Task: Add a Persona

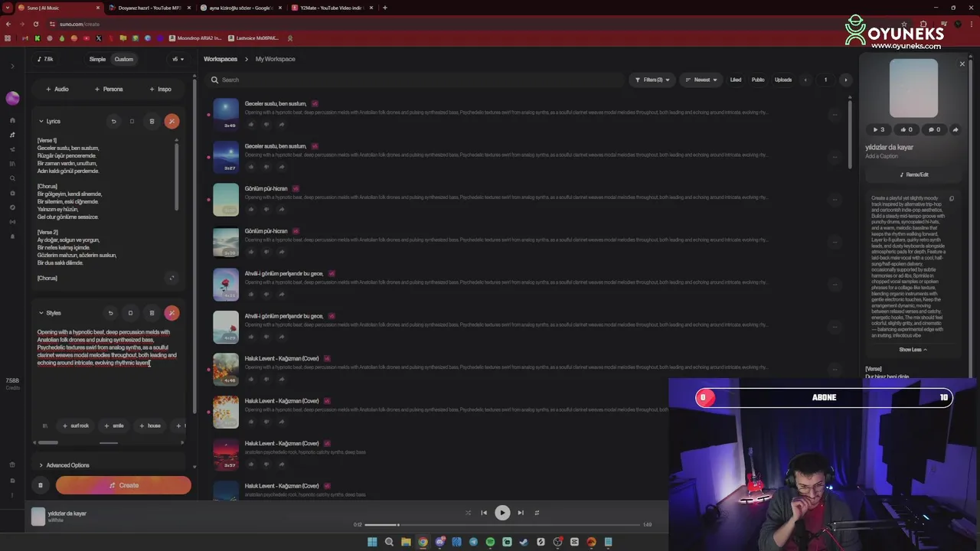Action: 109,89
